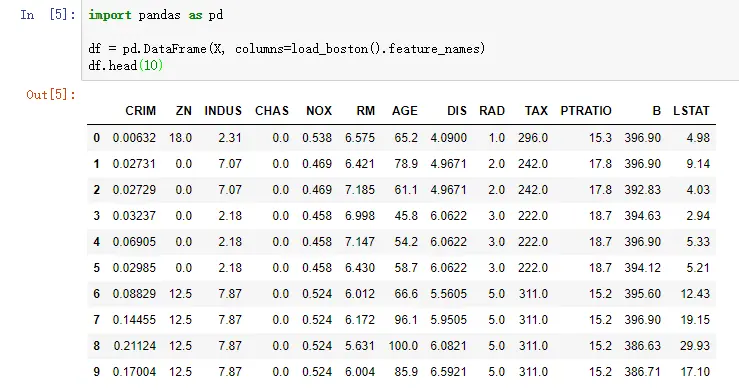Select LSTAT value 5.33
This screenshot has height=390, width=739.
pos(698,241)
